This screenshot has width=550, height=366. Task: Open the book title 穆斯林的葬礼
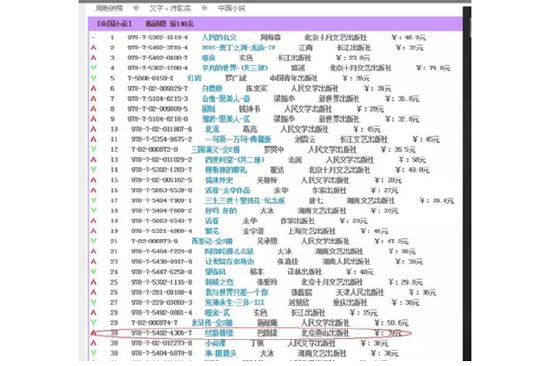point(226,170)
